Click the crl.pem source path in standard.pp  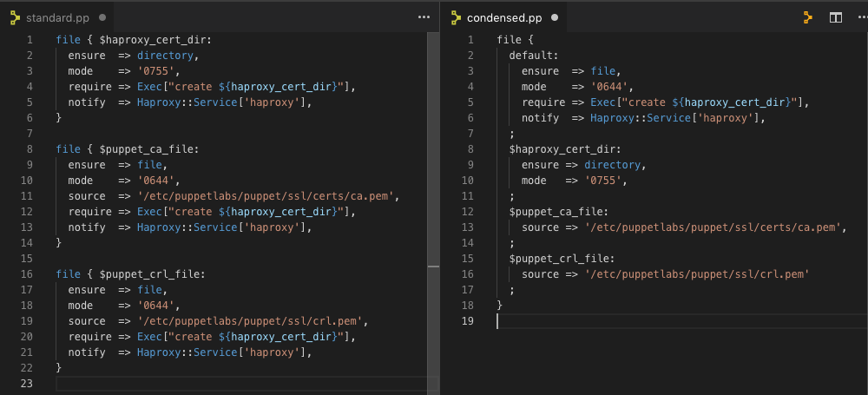250,320
